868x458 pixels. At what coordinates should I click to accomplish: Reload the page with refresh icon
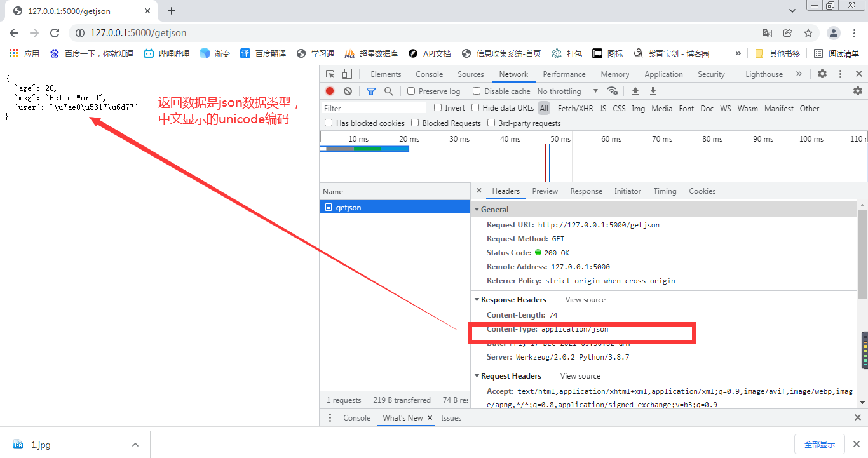coord(55,33)
